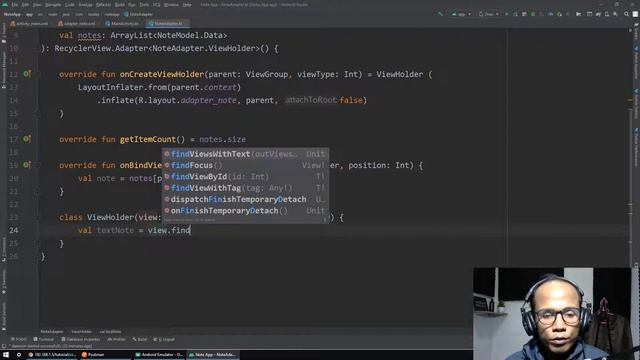The height and width of the screenshot is (360, 640).
Task: Switch to Note App Android Studio taskbar item
Action: [x=212, y=355]
